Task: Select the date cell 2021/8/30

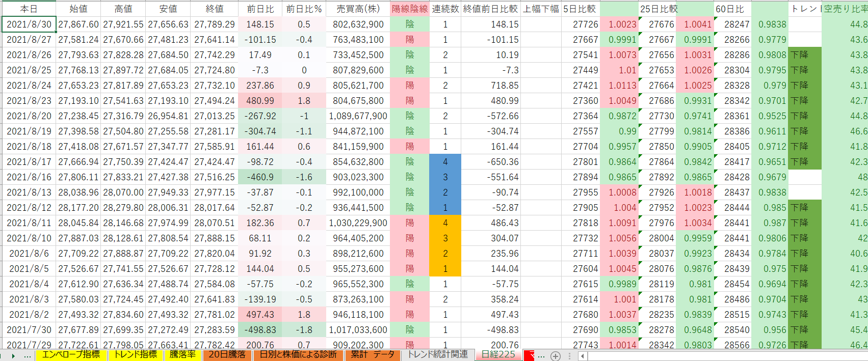Action: click(x=29, y=24)
